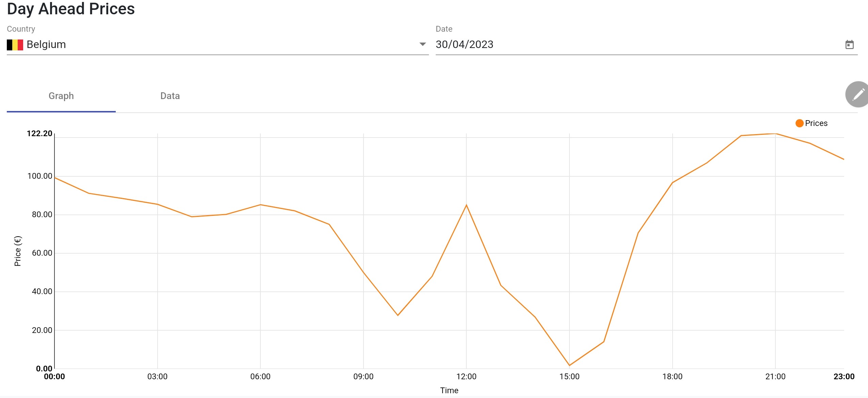Click the date field showing 30/04/2023
This screenshot has width=868, height=398.
coord(464,45)
